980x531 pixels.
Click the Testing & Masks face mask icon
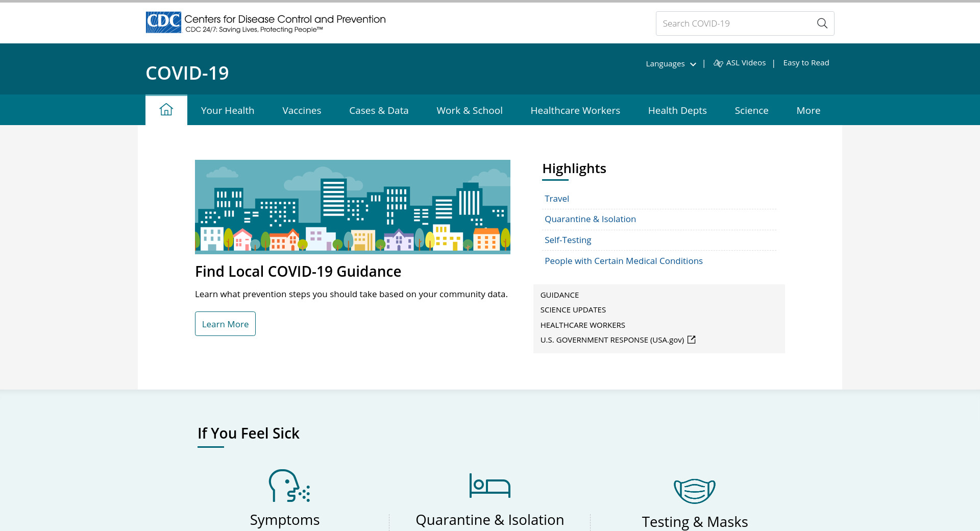694,491
